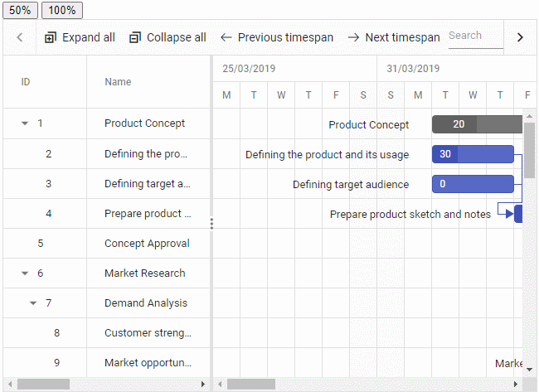Select the Concept Approval row
Viewport: 539px width, 392px height.
click(x=147, y=244)
